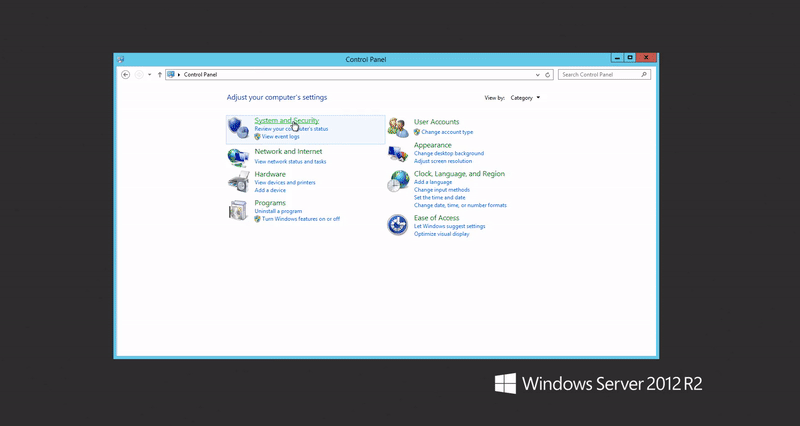
Task: Go back with the Back arrow button
Action: tap(126, 74)
